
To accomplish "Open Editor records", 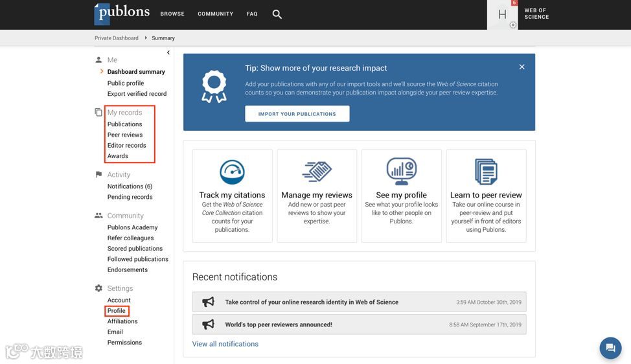I will coord(127,145).
